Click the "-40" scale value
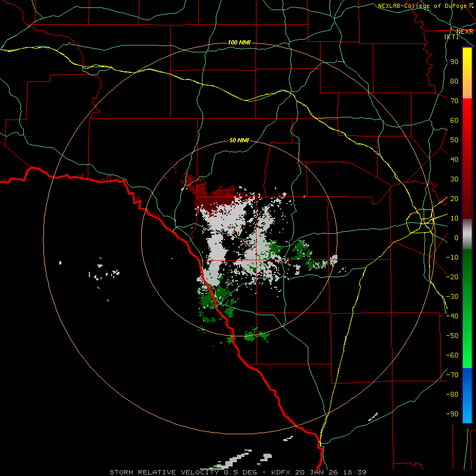Screen dimensions: 476x476 pyautogui.click(x=452, y=316)
